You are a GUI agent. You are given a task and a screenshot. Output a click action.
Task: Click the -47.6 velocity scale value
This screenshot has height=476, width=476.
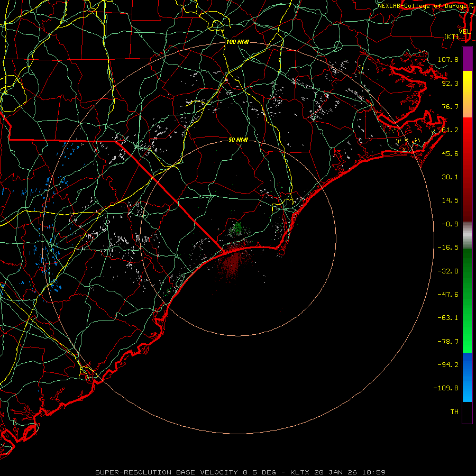pyautogui.click(x=448, y=295)
